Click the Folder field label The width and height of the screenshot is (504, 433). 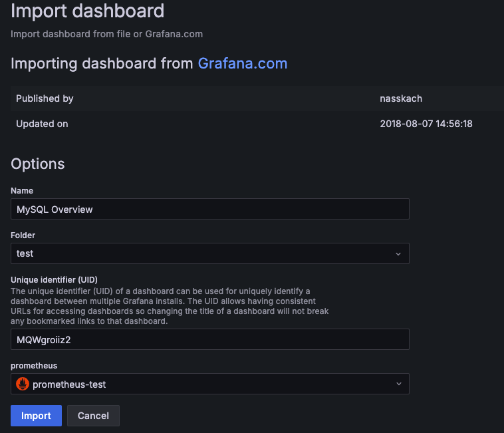[23, 235]
